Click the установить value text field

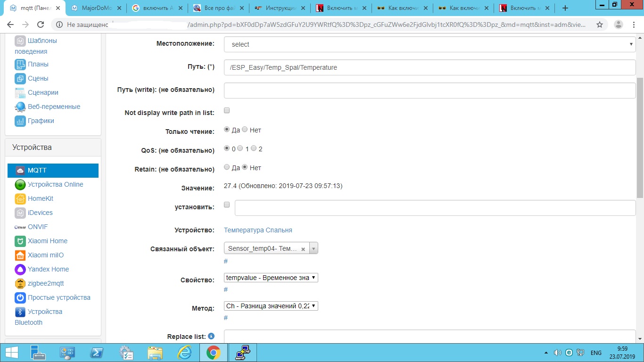tap(435, 208)
